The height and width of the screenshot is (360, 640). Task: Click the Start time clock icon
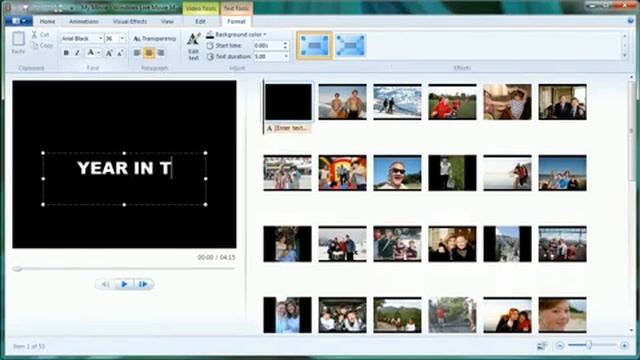210,46
